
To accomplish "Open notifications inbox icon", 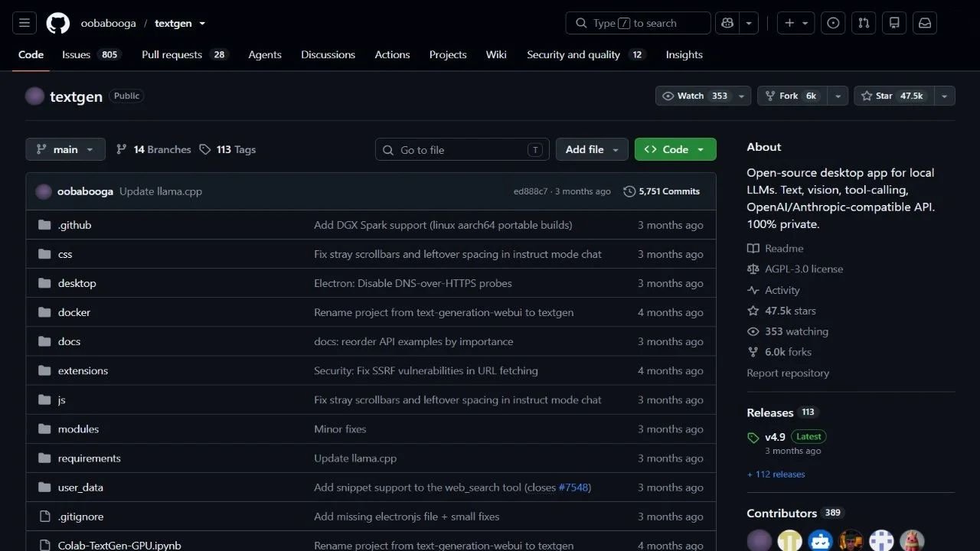I will (x=925, y=23).
